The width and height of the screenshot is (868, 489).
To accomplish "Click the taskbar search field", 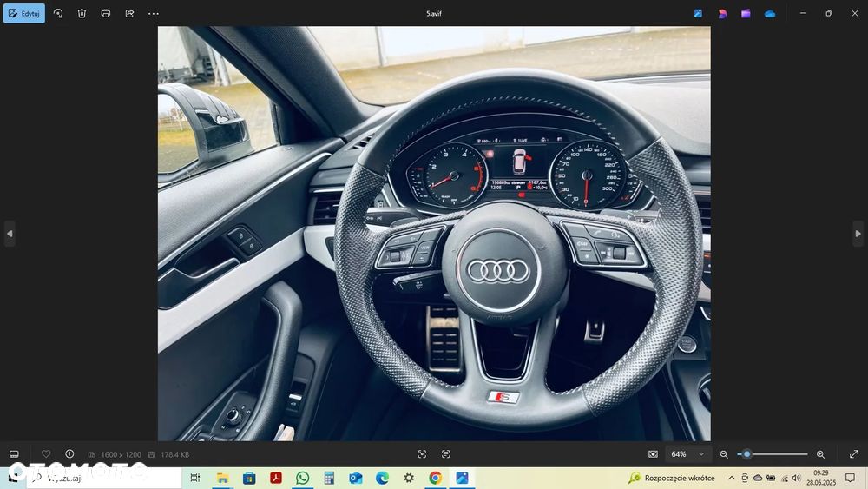I will pos(104,478).
